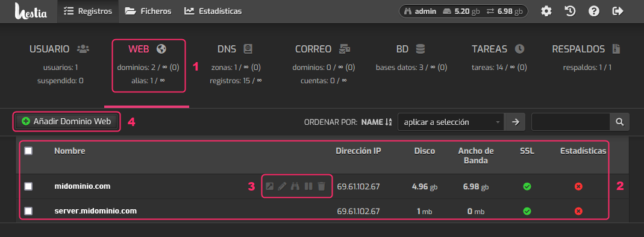The height and width of the screenshot is (237, 644).
Task: Click the help question mark icon
Action: click(x=594, y=11)
